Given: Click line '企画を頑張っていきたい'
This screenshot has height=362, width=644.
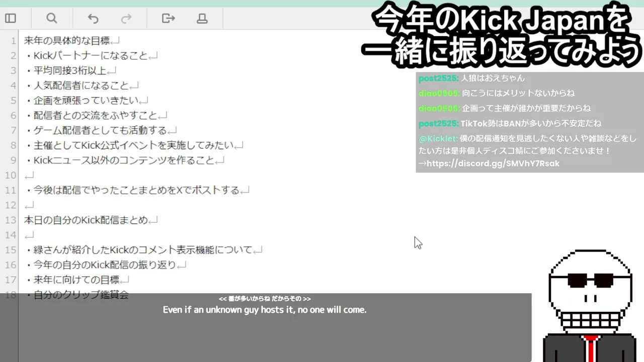Looking at the screenshot, I should pos(81,101).
